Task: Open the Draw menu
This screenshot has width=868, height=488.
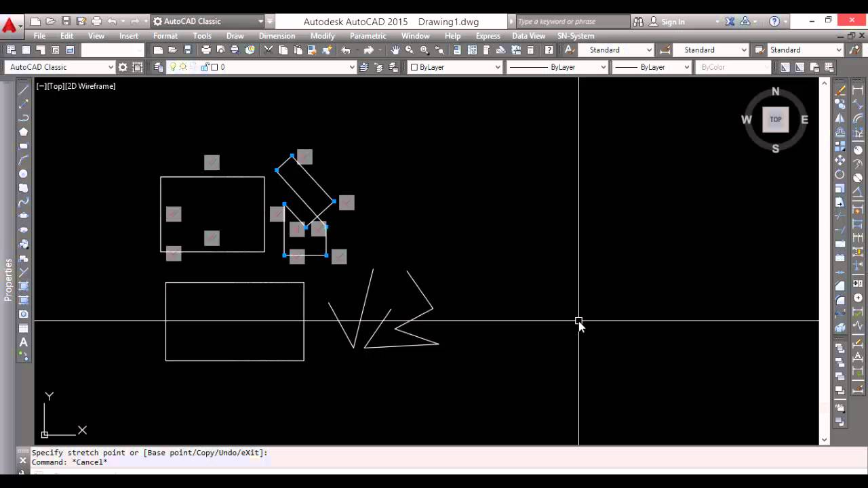Action: [235, 36]
